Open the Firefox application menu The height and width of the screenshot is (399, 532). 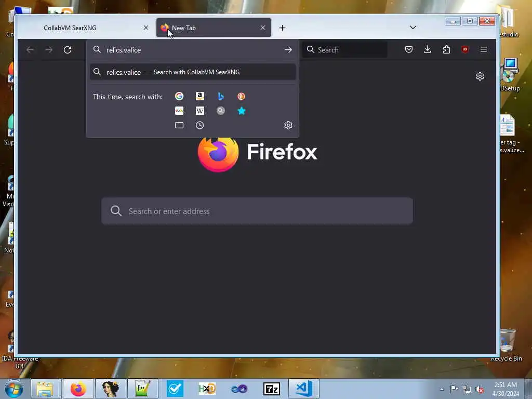pyautogui.click(x=484, y=49)
